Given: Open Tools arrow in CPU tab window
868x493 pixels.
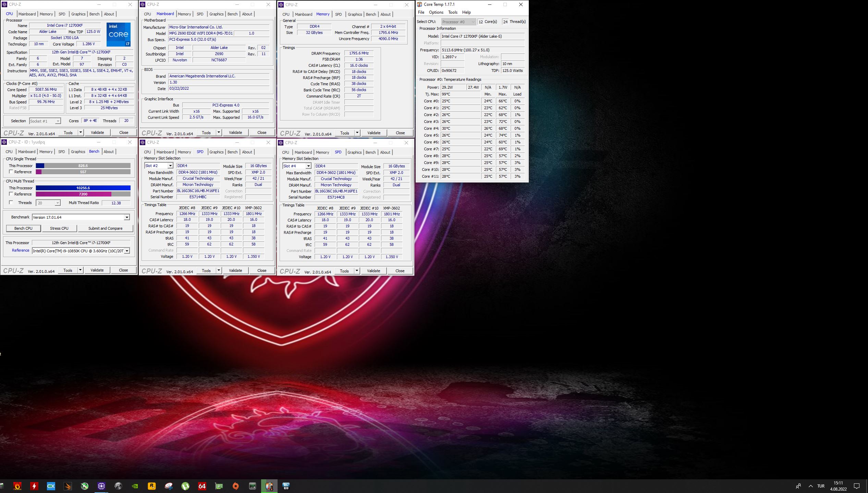Looking at the screenshot, I should tap(81, 132).
